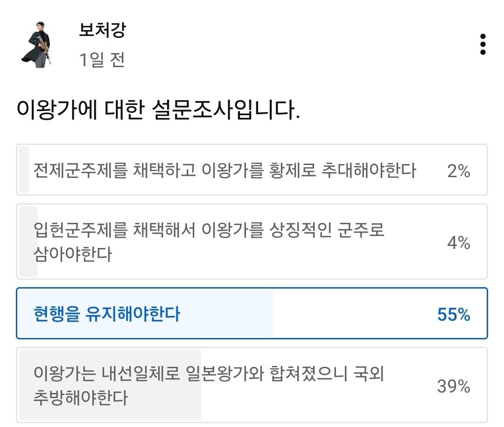The width and height of the screenshot is (504, 427).
Task: Open the three-dot more options menu
Action: tap(483, 45)
